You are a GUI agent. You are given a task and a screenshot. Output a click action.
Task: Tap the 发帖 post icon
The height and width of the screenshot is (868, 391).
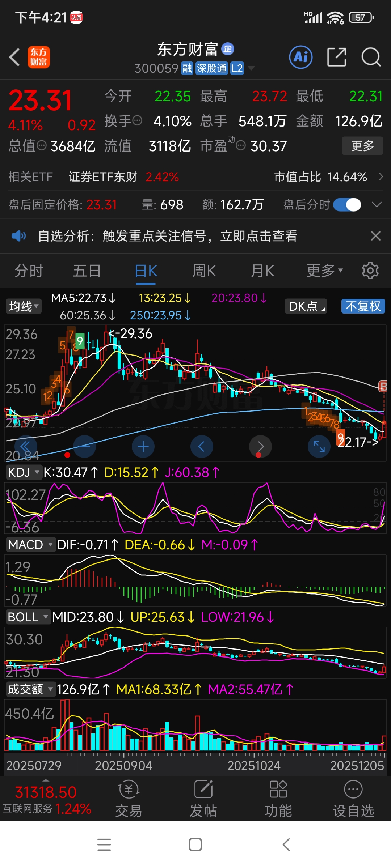click(203, 799)
